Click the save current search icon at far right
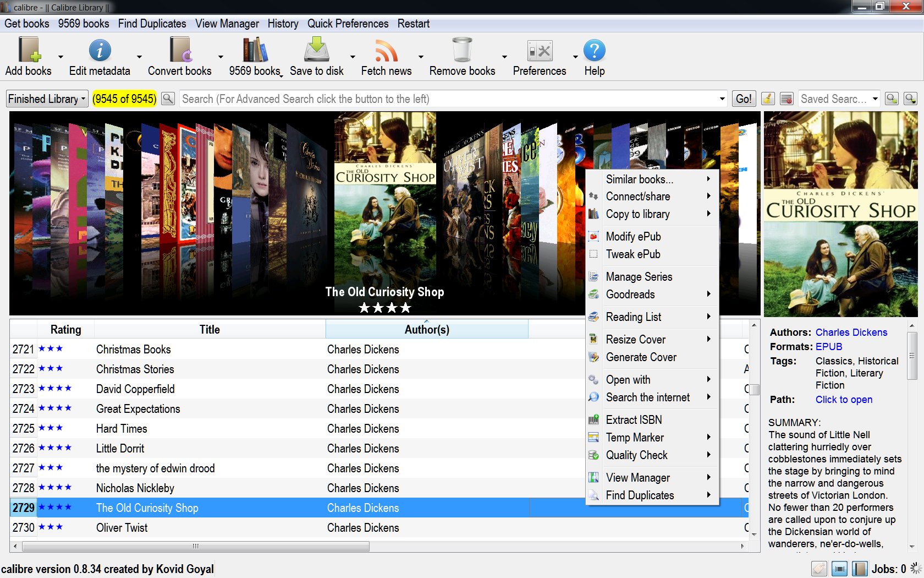924x578 pixels. point(911,99)
